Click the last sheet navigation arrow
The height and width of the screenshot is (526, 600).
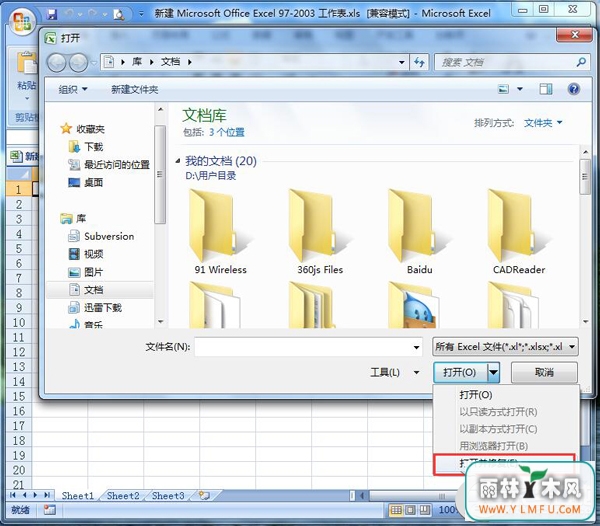pos(47,495)
